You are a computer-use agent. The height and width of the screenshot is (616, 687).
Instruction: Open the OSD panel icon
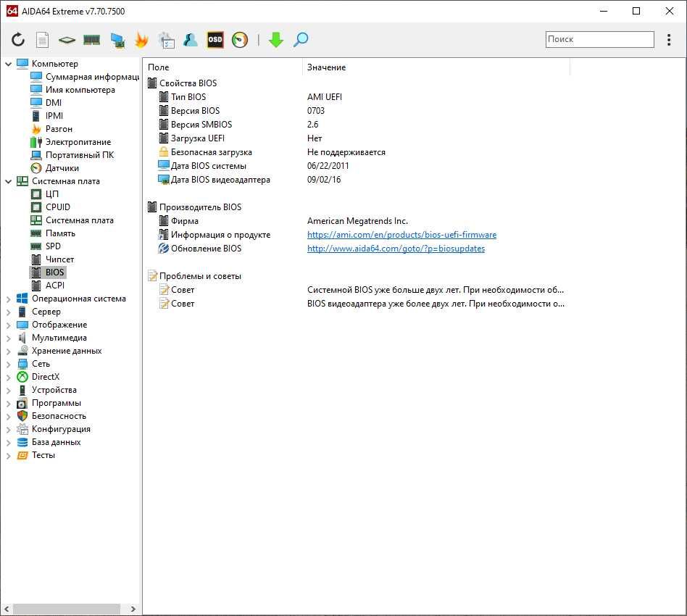(x=215, y=40)
